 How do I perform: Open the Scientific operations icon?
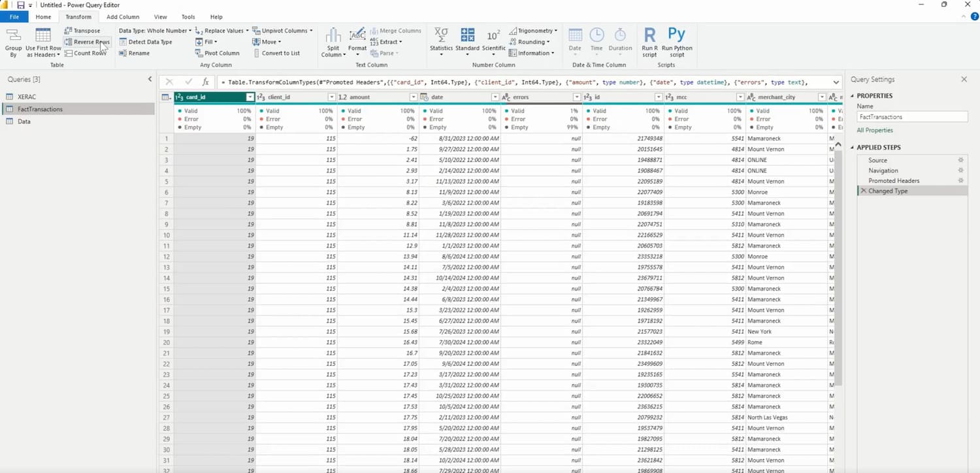pos(493,35)
